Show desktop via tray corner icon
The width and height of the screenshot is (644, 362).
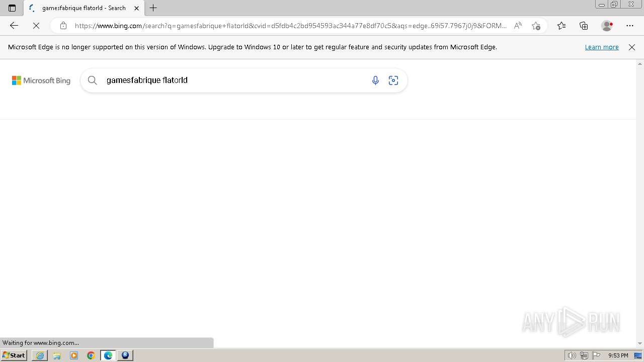click(638, 355)
